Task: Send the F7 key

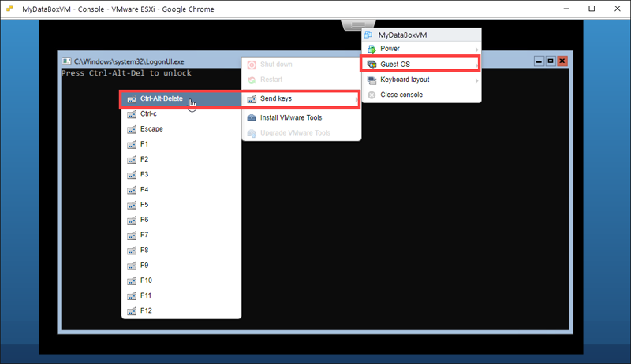Action: tap(181, 235)
